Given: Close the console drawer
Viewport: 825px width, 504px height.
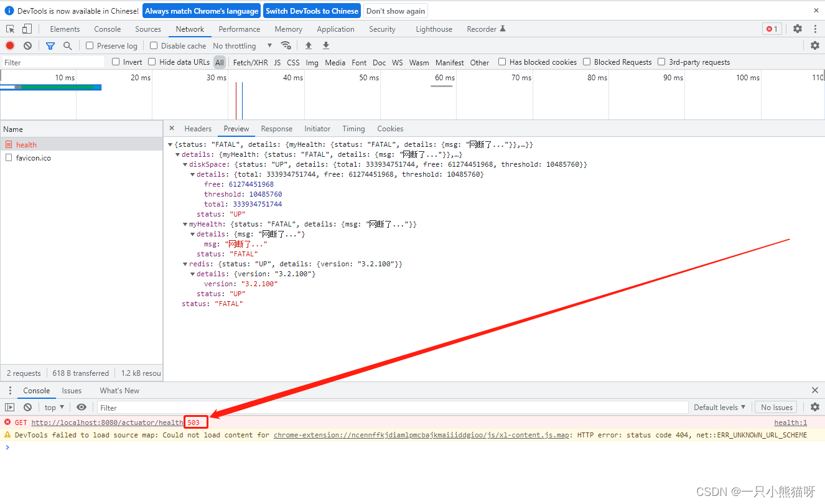Looking at the screenshot, I should click(x=815, y=390).
